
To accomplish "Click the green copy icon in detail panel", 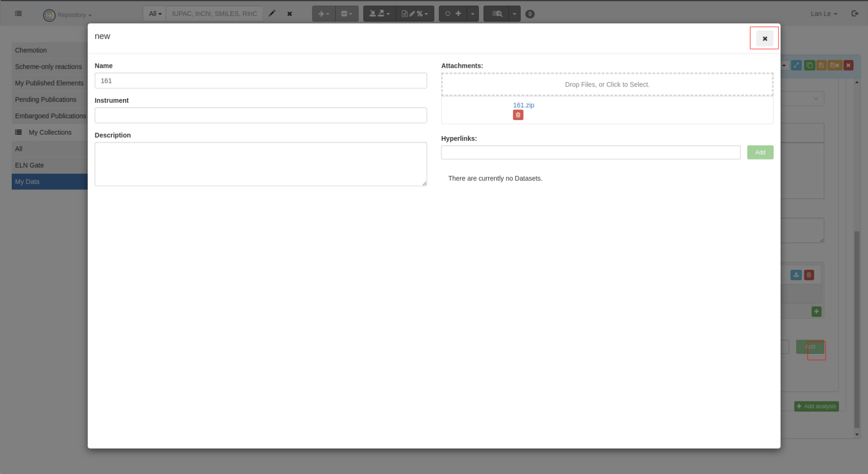I will point(809,65).
